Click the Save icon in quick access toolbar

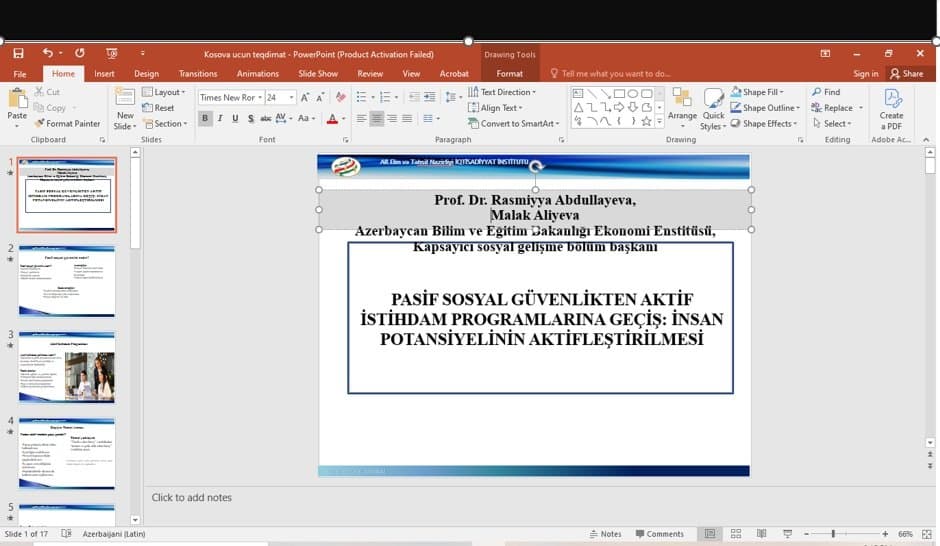pyautogui.click(x=19, y=53)
